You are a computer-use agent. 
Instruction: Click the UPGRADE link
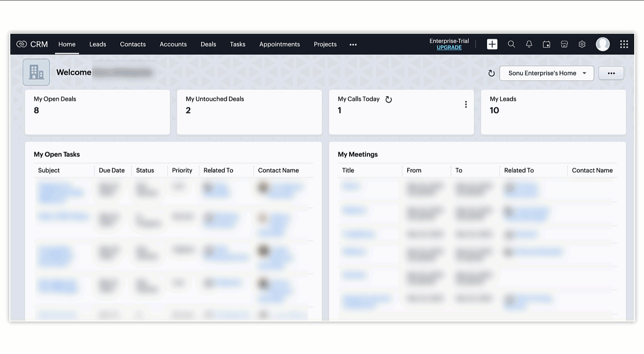click(x=449, y=48)
